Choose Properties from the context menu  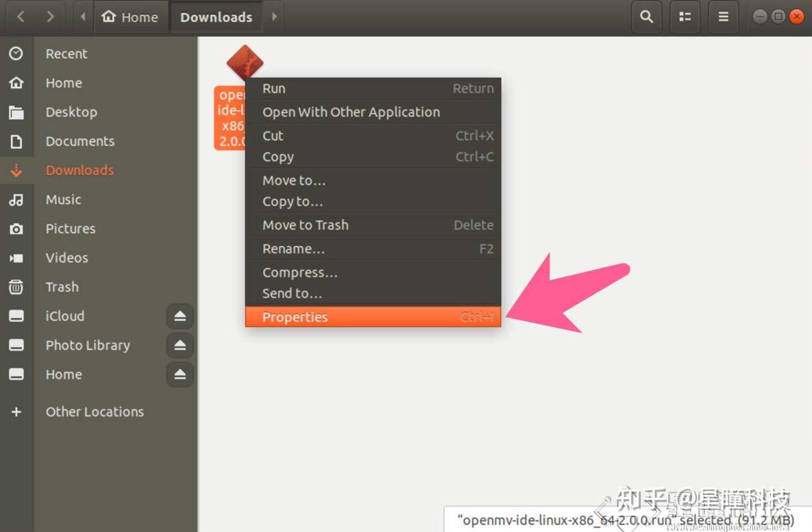click(295, 316)
